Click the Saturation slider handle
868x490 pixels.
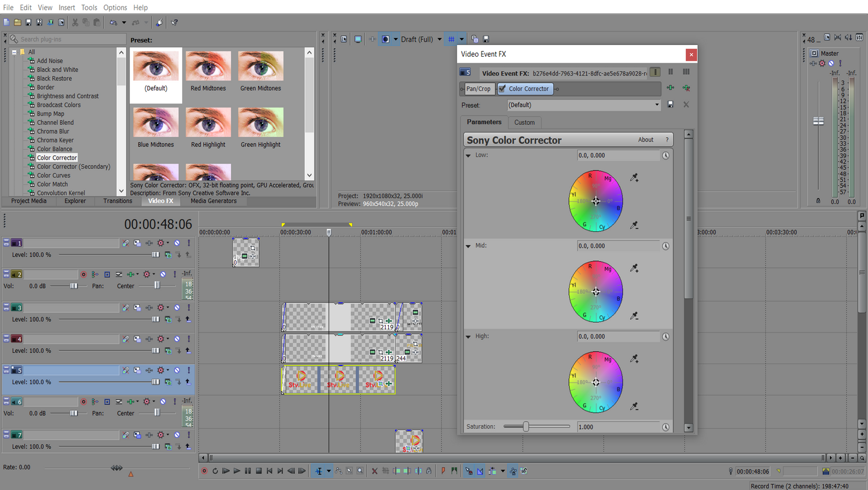(526, 426)
